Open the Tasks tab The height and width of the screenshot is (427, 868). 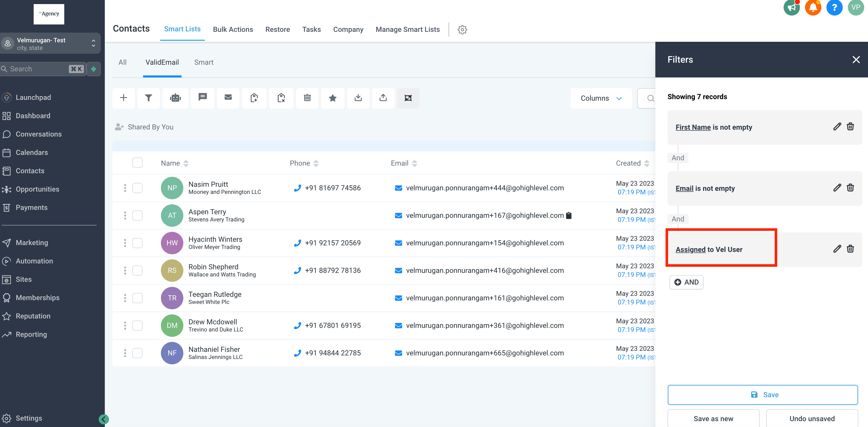point(311,30)
